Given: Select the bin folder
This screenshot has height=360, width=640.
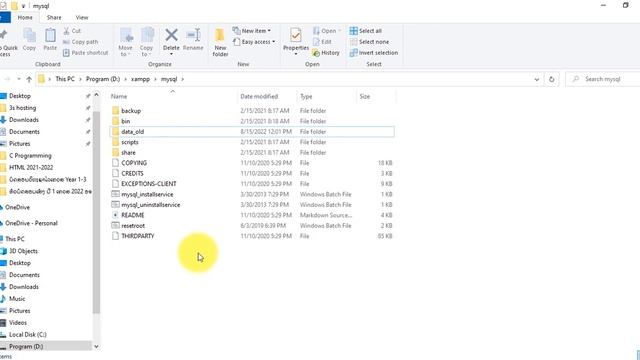Looking at the screenshot, I should 252,121.
